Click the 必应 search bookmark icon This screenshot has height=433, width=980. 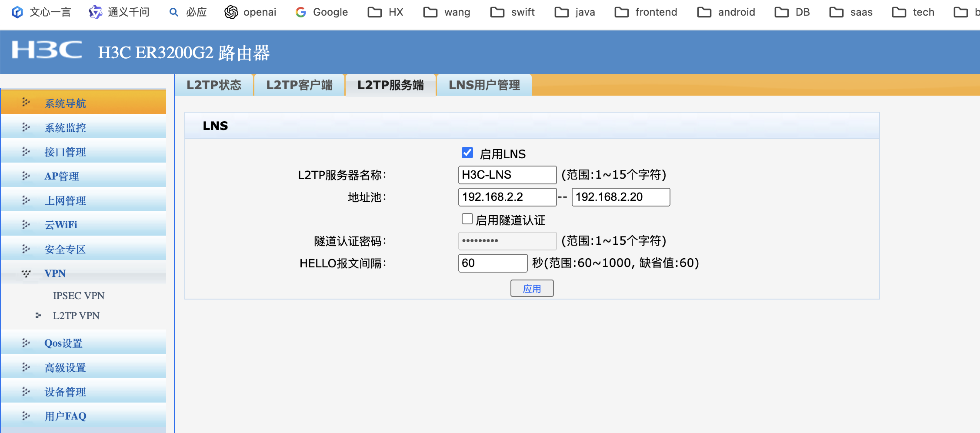(x=174, y=12)
